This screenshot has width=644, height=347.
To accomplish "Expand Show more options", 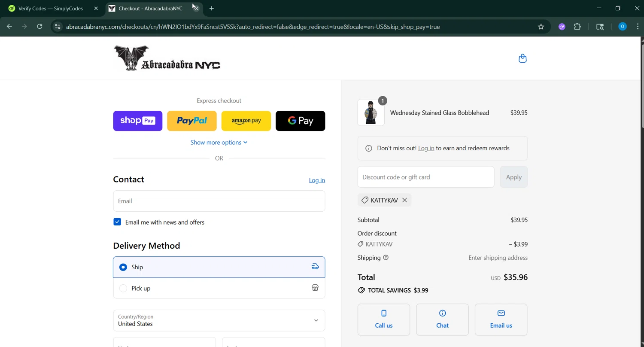I will (219, 143).
